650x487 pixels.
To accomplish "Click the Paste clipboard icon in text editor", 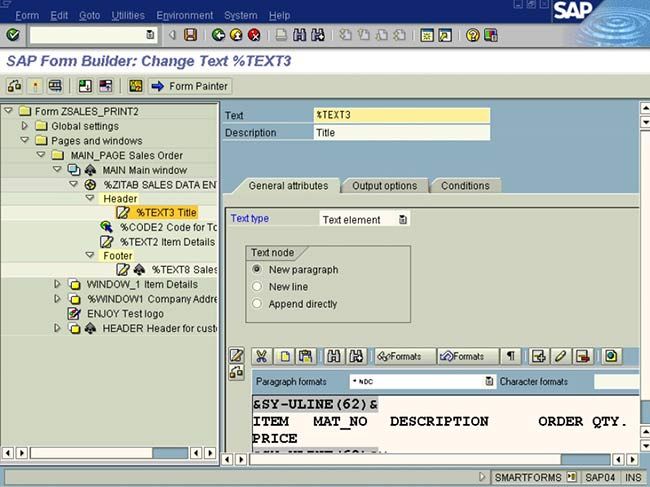I will tap(306, 356).
